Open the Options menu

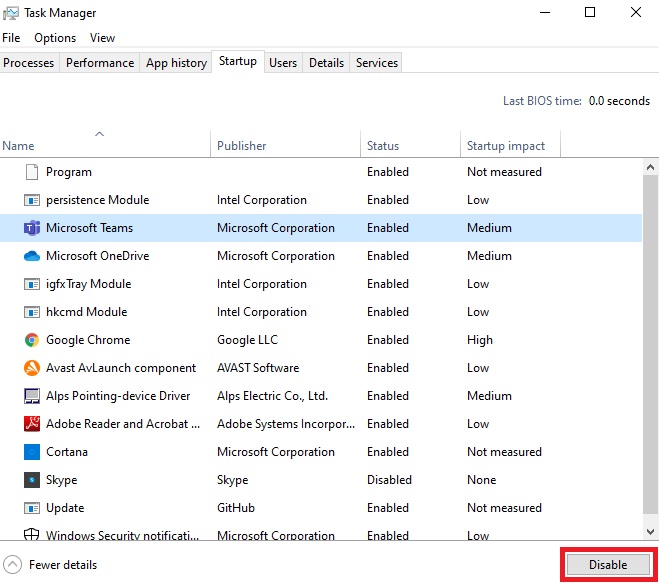[55, 38]
